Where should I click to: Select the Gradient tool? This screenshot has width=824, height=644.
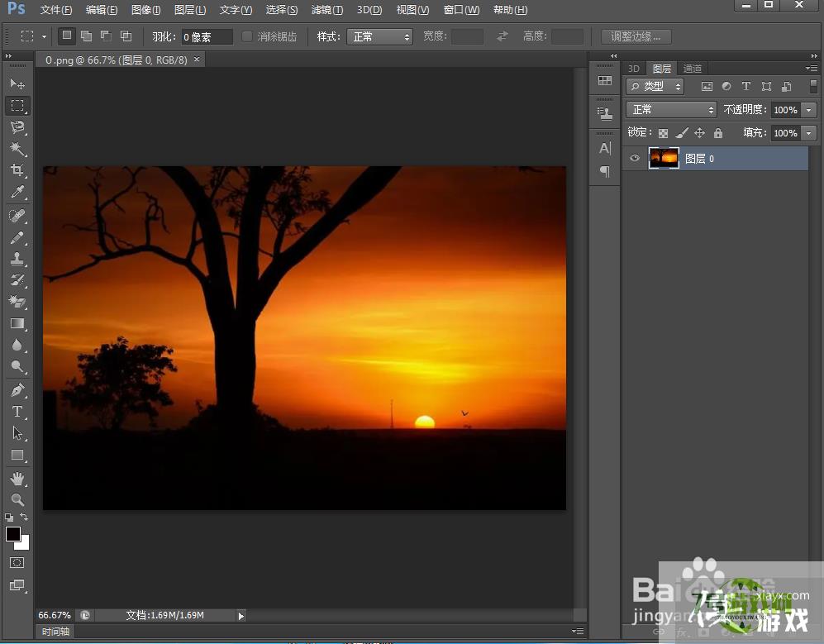coord(17,323)
